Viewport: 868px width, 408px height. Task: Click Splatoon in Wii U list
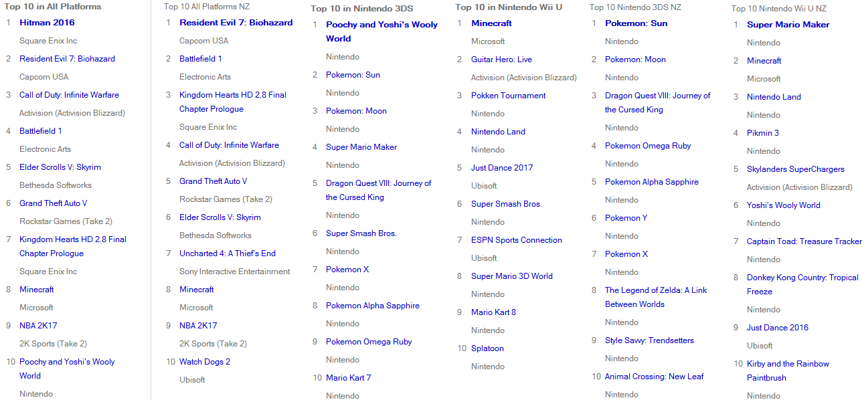click(487, 348)
